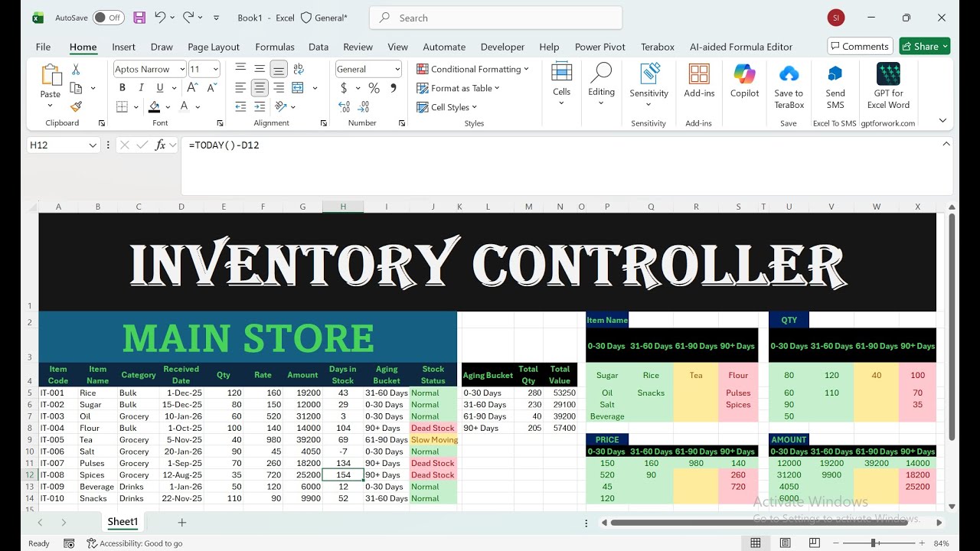Toggle center alignment
The image size is (980, 551).
pyautogui.click(x=260, y=88)
